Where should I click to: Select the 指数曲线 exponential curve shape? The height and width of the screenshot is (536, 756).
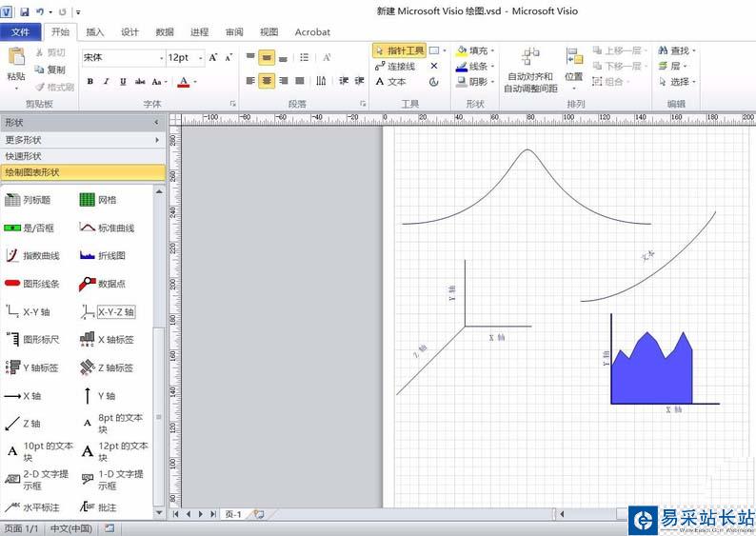pos(32,255)
